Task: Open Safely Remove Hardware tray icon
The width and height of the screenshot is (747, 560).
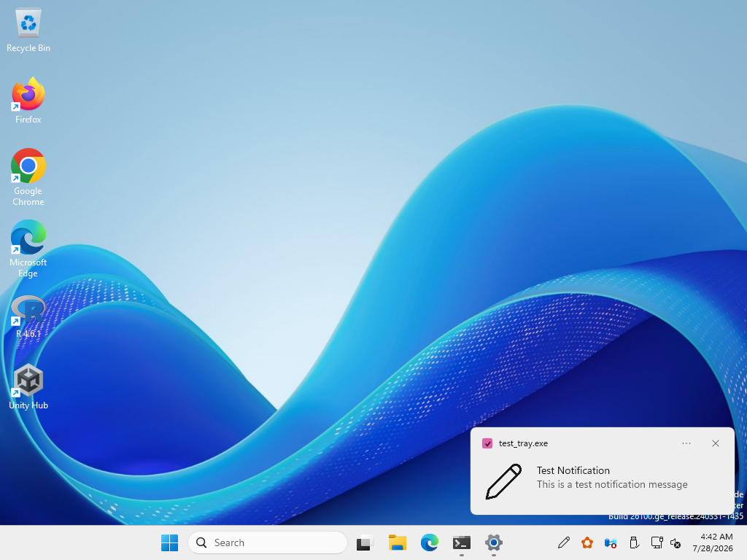Action: [634, 542]
